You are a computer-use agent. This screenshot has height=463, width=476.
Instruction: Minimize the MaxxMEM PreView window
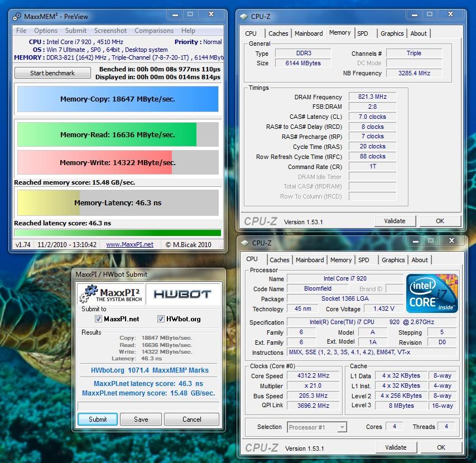pos(175,15)
